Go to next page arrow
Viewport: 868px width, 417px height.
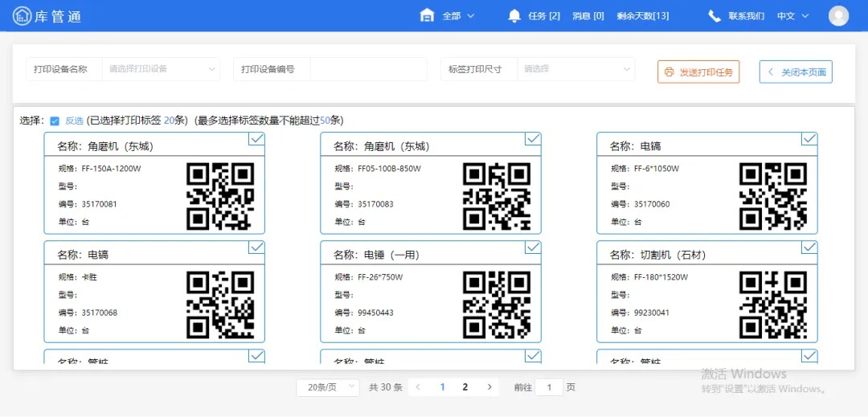pyautogui.click(x=489, y=387)
